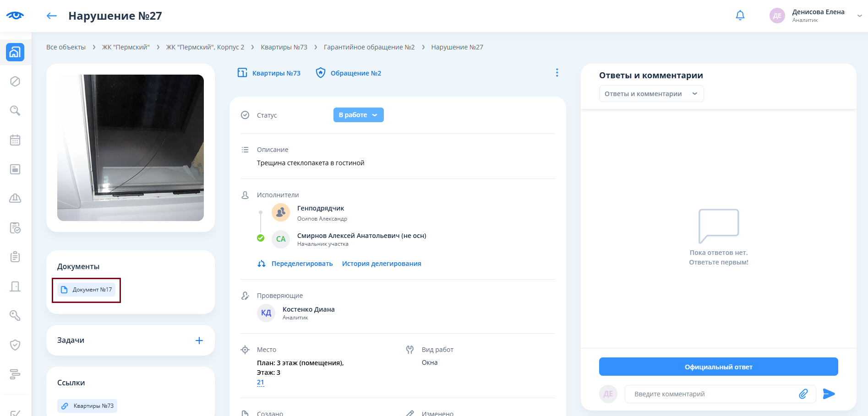Open the Gantt chart sidebar icon
The width and height of the screenshot is (868, 416).
[15, 374]
